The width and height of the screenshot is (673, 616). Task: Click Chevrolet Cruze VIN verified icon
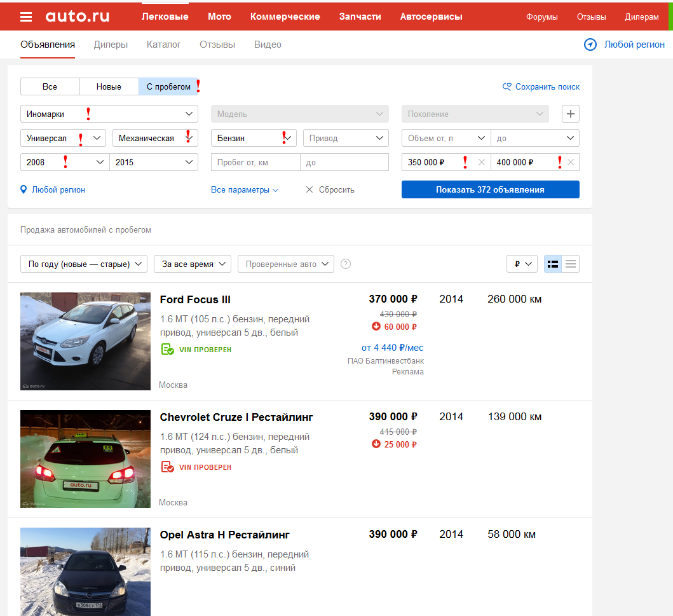click(x=167, y=467)
